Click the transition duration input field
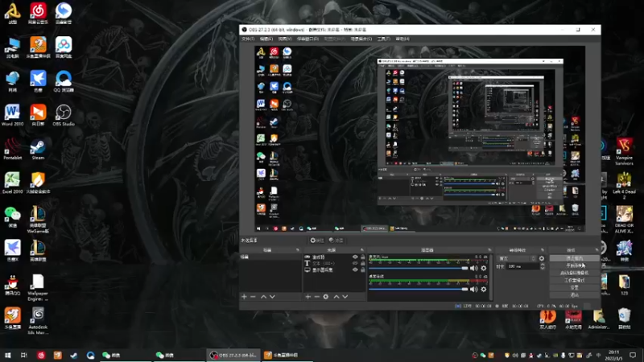The height and width of the screenshot is (362, 644). pos(522,266)
